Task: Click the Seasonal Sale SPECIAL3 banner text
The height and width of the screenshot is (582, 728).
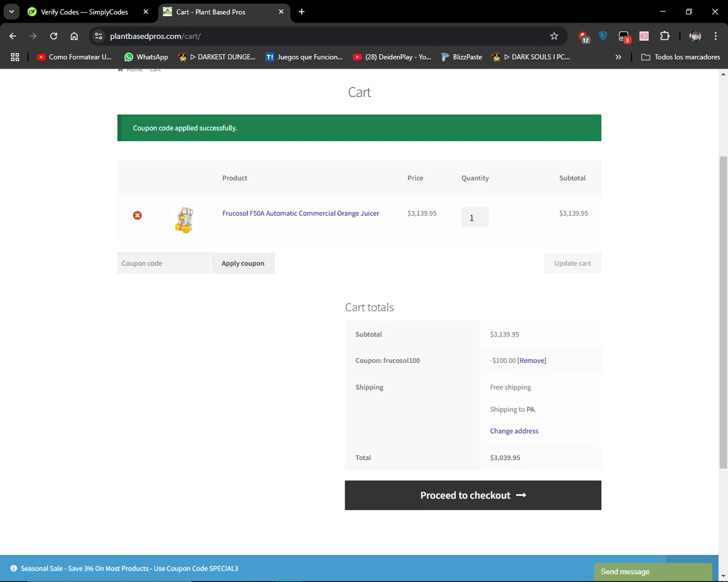Action: [x=129, y=568]
